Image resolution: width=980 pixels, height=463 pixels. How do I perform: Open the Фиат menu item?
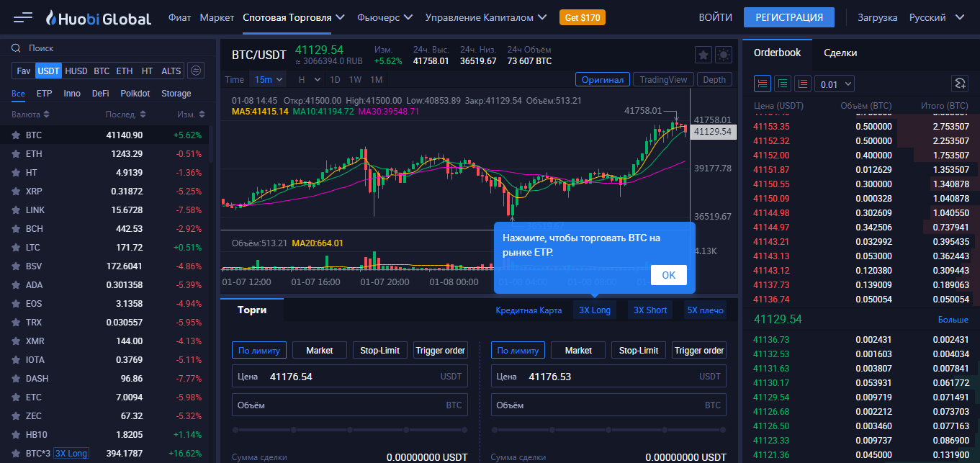pyautogui.click(x=179, y=17)
